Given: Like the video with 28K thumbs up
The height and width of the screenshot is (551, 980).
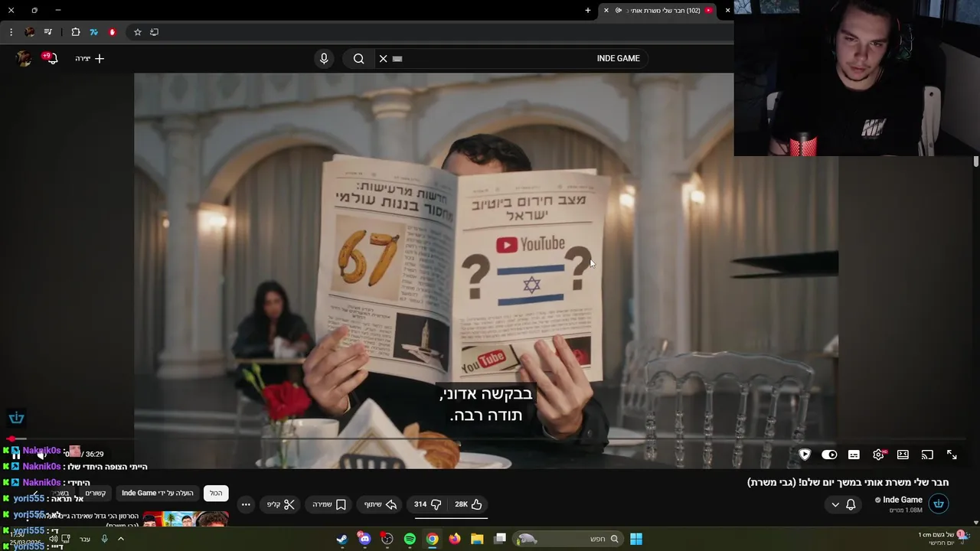Looking at the screenshot, I should pyautogui.click(x=468, y=504).
